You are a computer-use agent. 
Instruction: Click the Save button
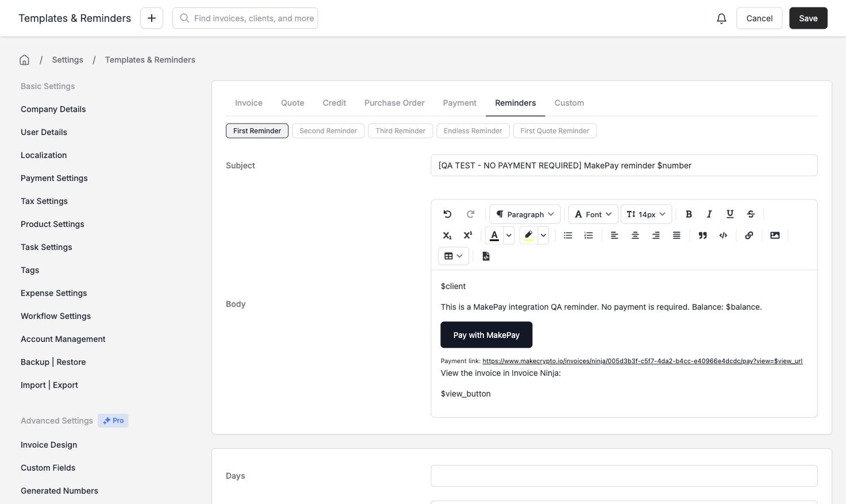[808, 18]
